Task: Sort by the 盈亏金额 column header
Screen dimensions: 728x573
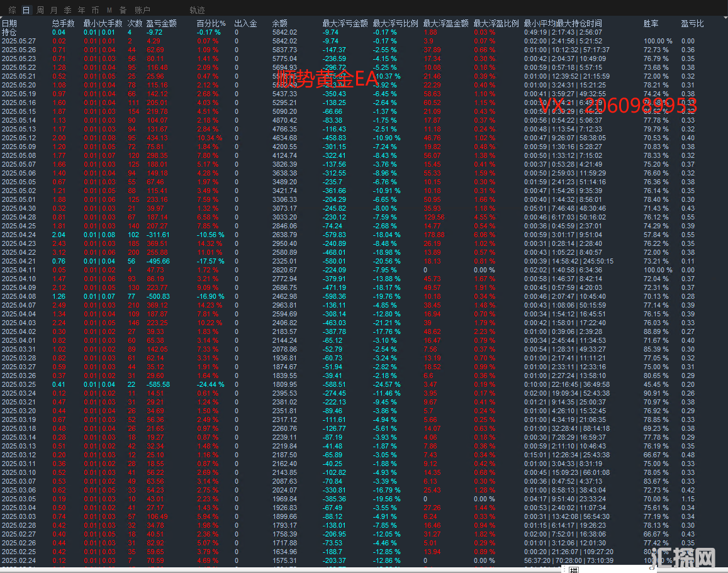Action: 162,23
